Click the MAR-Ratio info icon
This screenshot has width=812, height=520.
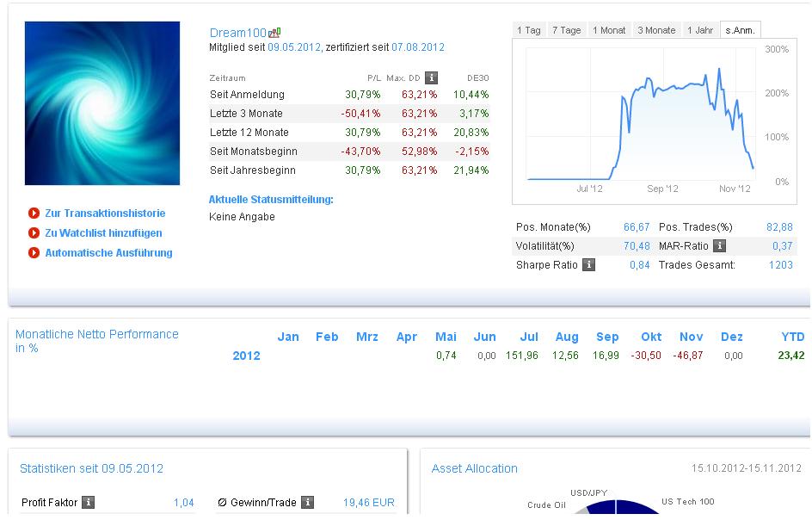(x=720, y=246)
